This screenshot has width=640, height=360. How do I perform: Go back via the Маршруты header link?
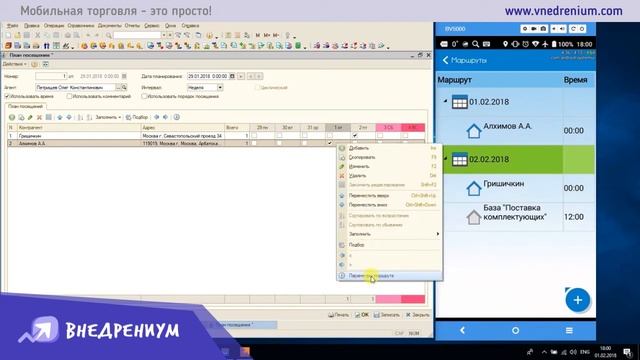pos(464,60)
